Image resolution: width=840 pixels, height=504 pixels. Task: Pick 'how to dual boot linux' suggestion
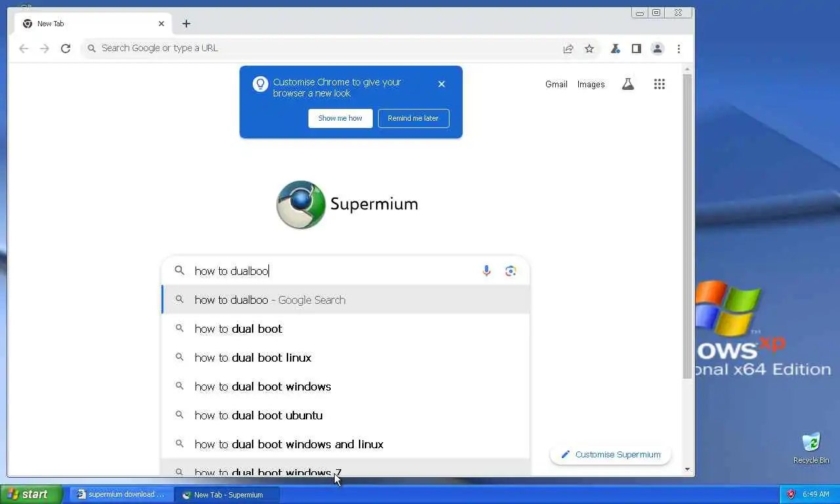tap(346, 358)
